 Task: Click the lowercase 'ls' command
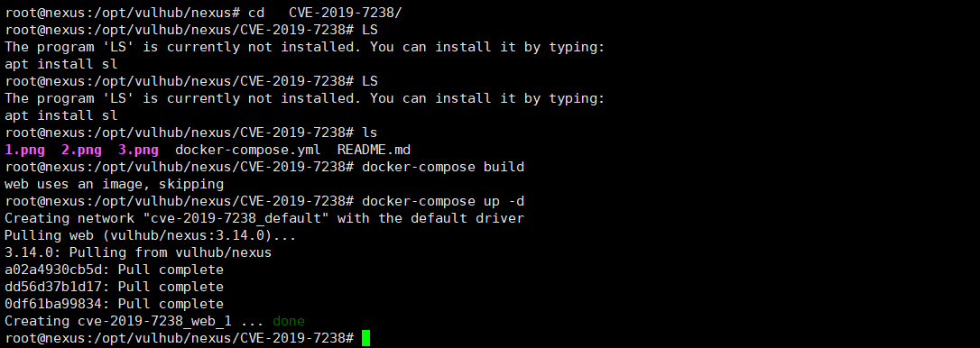[370, 133]
